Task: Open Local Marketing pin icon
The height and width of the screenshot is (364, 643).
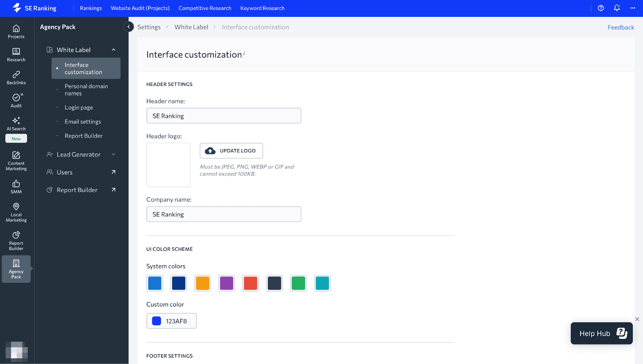Action: pyautogui.click(x=16, y=212)
